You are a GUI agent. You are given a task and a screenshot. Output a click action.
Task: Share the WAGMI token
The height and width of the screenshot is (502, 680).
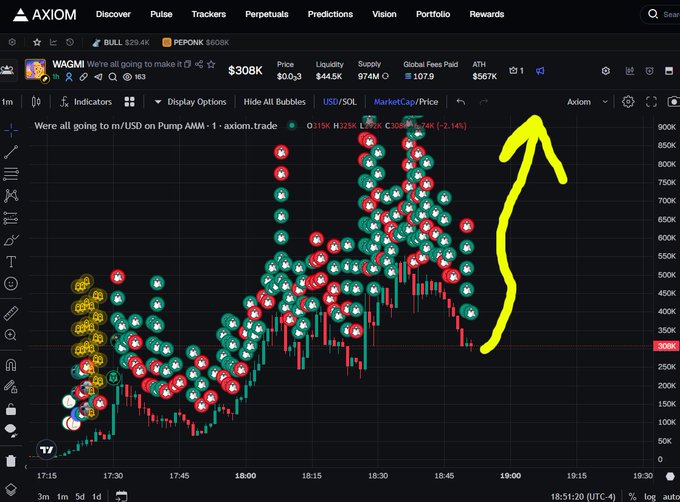(x=199, y=64)
